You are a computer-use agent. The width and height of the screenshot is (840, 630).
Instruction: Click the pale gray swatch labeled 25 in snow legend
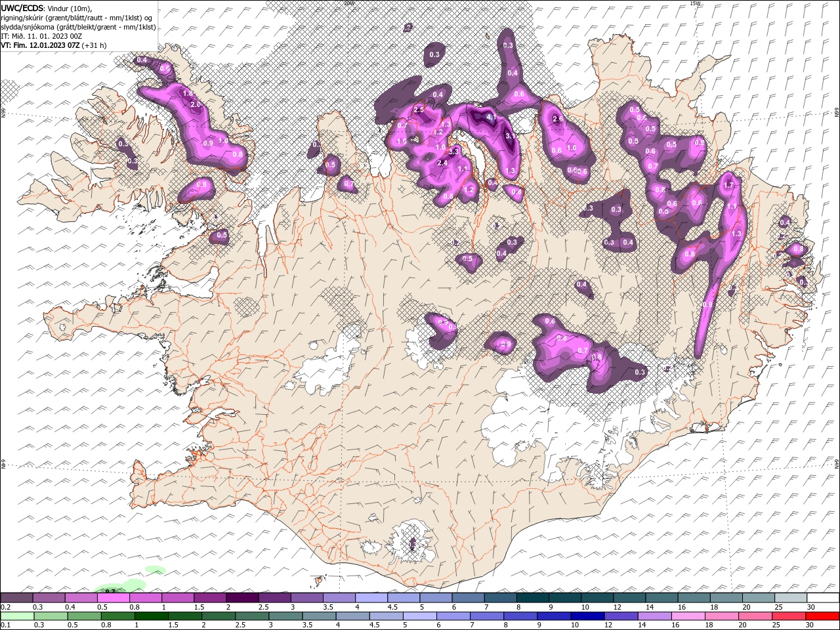pos(791,598)
